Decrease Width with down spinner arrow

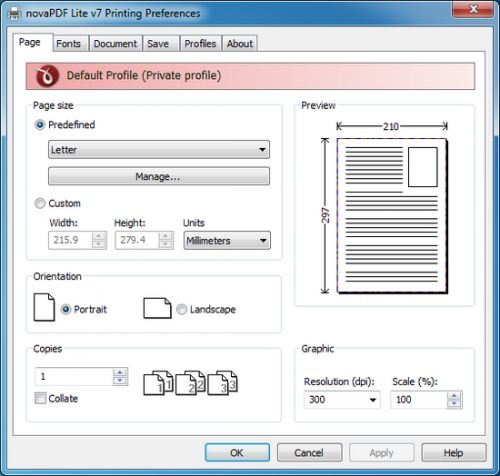click(x=99, y=244)
